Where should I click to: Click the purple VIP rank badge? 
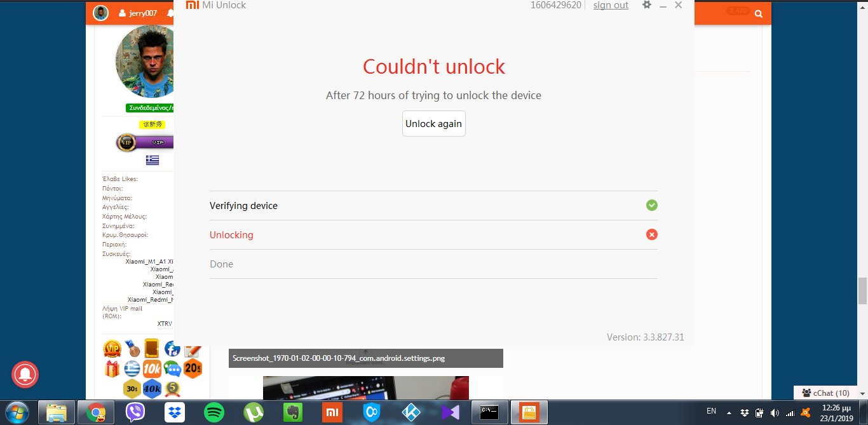(145, 143)
